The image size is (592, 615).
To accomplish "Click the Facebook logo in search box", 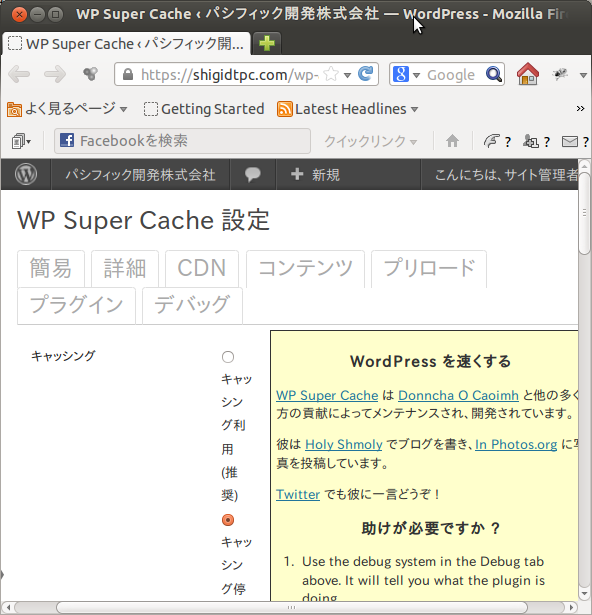I will click(67, 140).
